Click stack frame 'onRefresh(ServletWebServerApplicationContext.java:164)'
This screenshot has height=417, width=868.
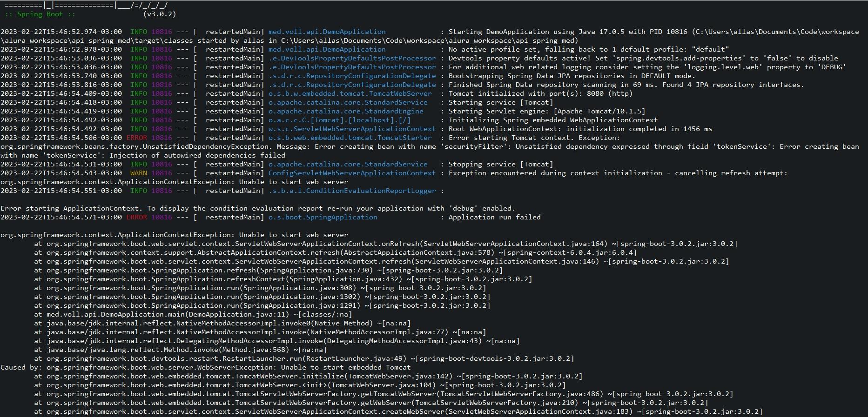(x=386, y=244)
